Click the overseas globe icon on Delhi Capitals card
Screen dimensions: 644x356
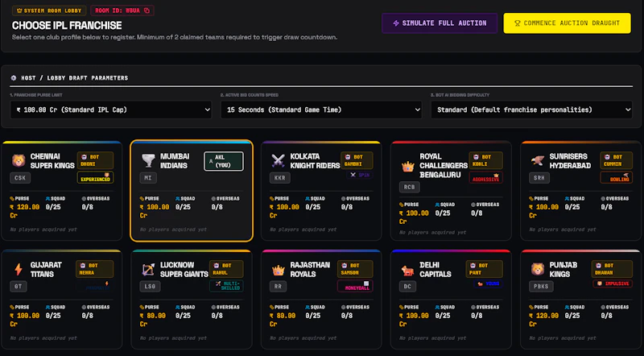click(x=473, y=307)
